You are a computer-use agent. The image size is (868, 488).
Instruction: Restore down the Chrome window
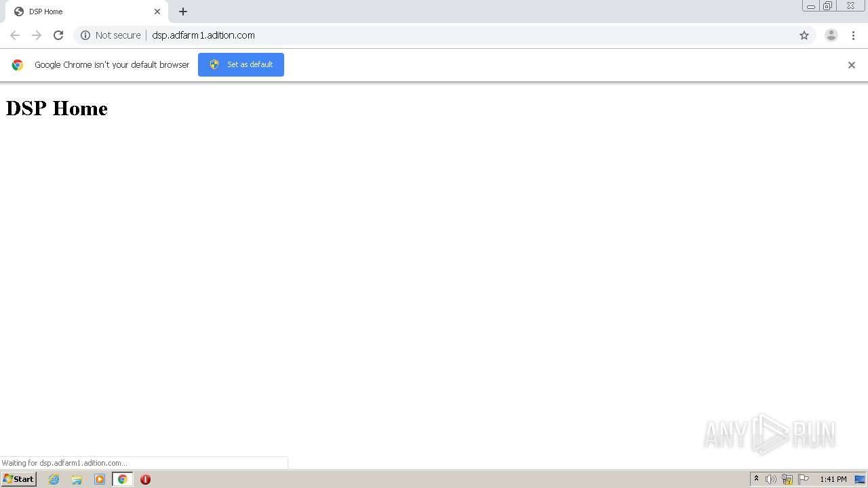pyautogui.click(x=828, y=6)
